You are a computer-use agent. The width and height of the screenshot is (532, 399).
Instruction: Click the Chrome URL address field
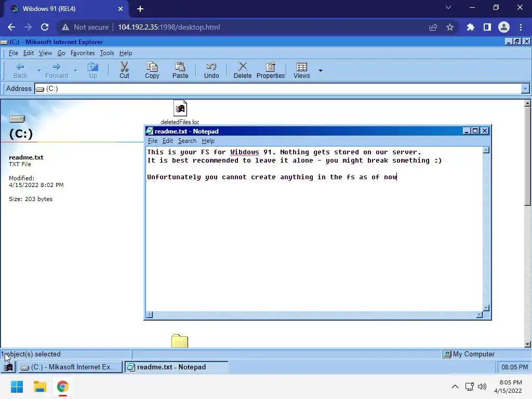point(169,27)
